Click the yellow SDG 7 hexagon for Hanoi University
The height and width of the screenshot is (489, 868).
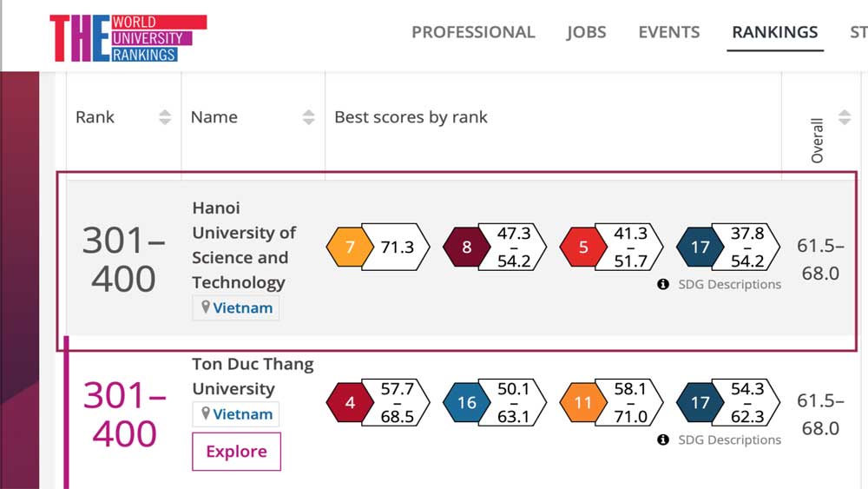(x=350, y=247)
